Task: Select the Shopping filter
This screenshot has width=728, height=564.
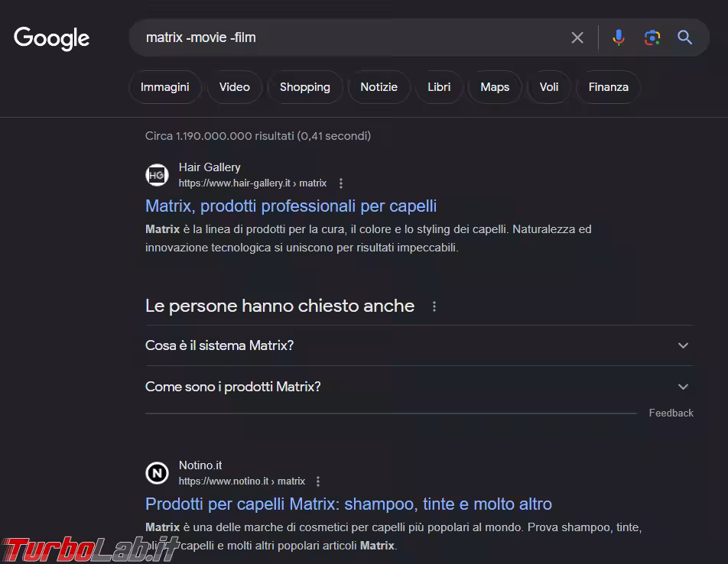Action: [304, 87]
